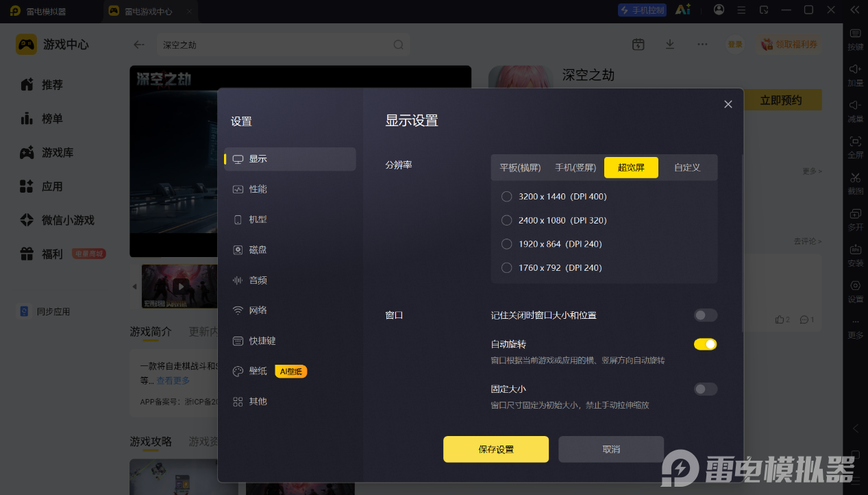
Task: Enable the 固定大小 fixed size switch
Action: coord(706,389)
